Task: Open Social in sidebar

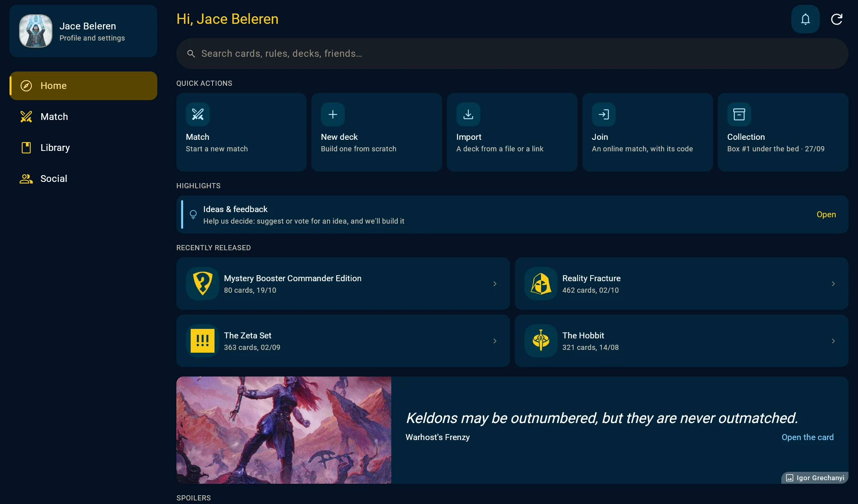Action: tap(83, 179)
